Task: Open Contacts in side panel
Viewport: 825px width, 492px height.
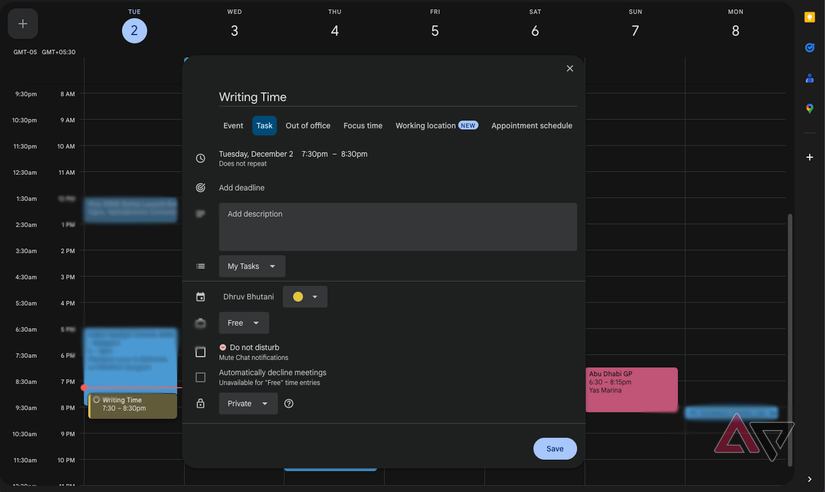Action: click(809, 78)
